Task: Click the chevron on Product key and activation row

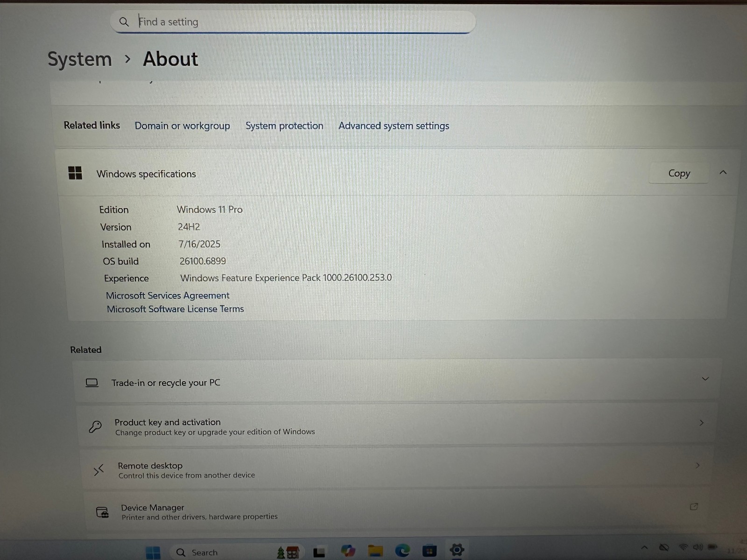Action: [701, 423]
